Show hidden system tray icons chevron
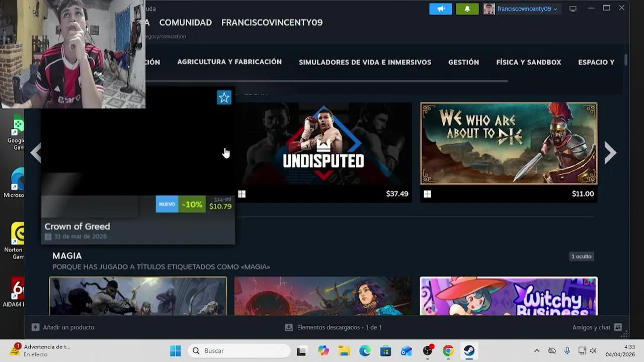Viewport: 644px width, 362px height. [536, 351]
